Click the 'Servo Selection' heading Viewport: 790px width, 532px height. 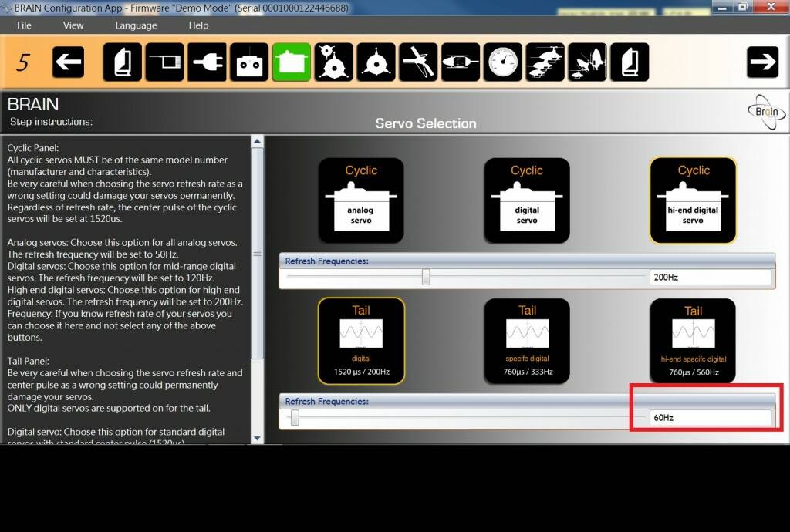tap(426, 123)
